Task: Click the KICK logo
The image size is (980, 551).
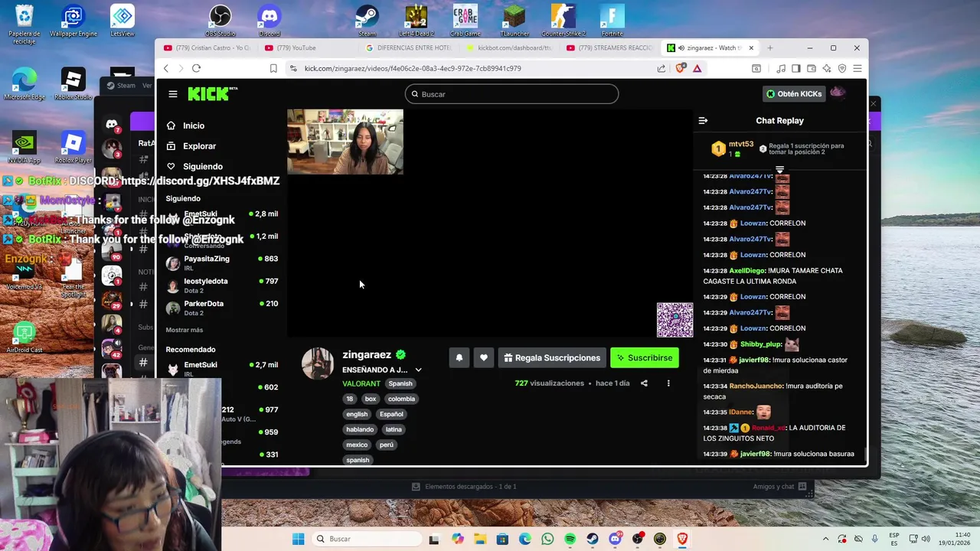Action: 212,93
